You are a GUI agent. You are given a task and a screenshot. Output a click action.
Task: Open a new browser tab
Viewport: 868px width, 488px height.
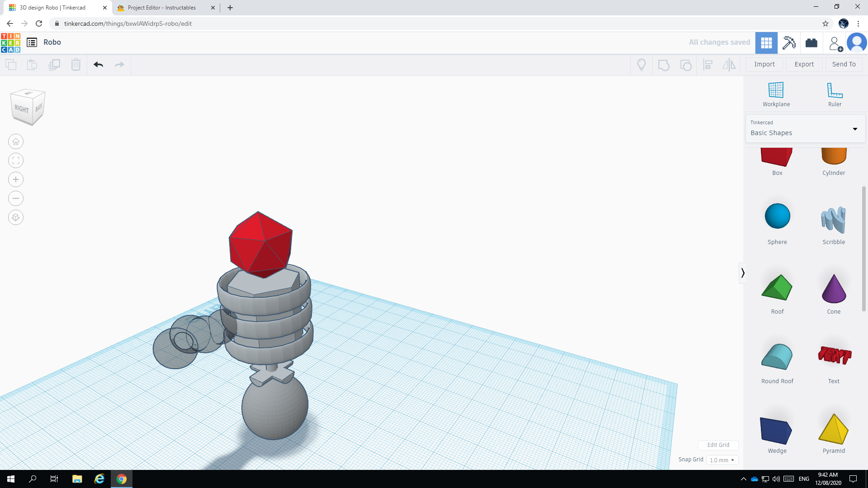click(x=230, y=8)
